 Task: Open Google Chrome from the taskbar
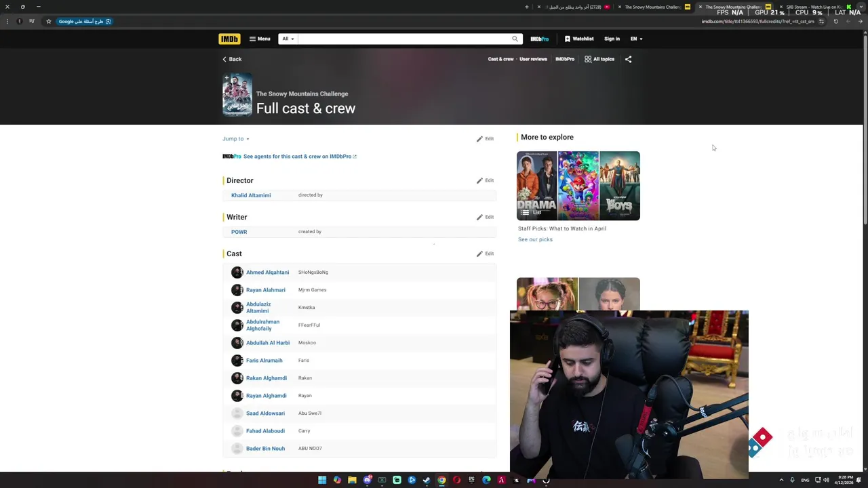pos(441,481)
